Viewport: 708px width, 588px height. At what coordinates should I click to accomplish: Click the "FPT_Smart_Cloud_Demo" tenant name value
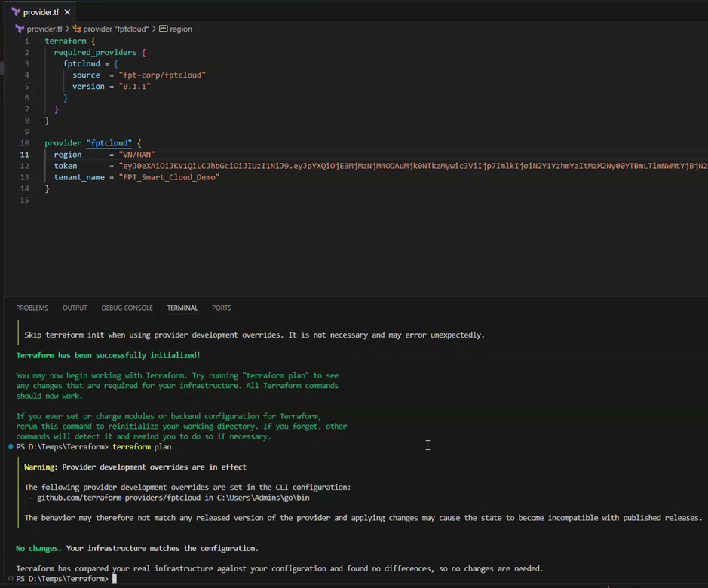point(169,177)
